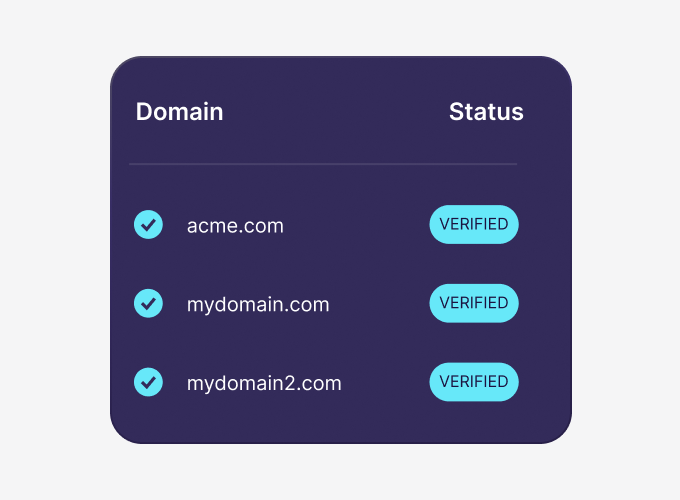Click the divider line under the headers
This screenshot has height=500, width=680.
coord(323,163)
